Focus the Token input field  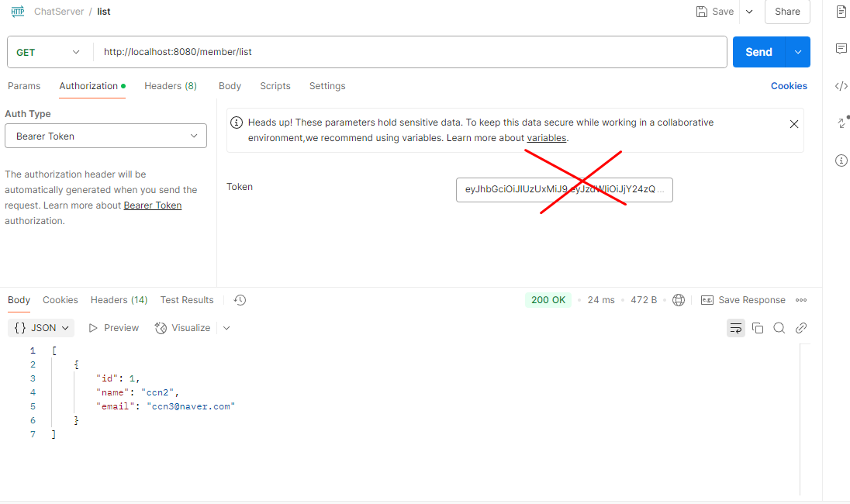pyautogui.click(x=565, y=190)
